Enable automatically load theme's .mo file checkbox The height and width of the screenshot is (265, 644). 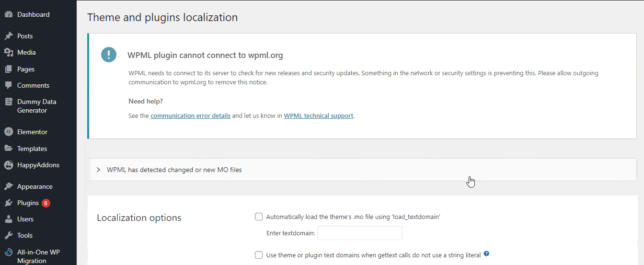coord(259,217)
